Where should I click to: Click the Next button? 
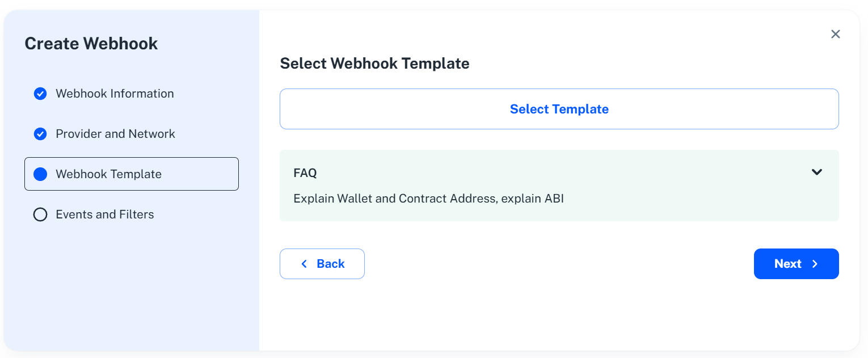pyautogui.click(x=796, y=263)
